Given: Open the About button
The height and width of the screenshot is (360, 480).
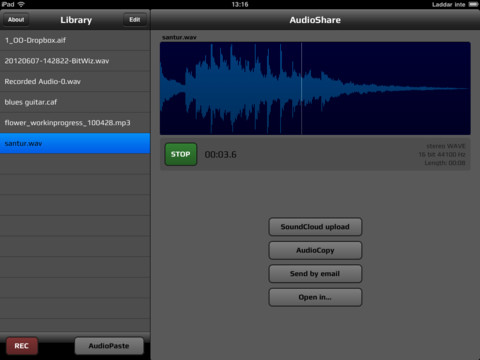Looking at the screenshot, I should tap(16, 20).
